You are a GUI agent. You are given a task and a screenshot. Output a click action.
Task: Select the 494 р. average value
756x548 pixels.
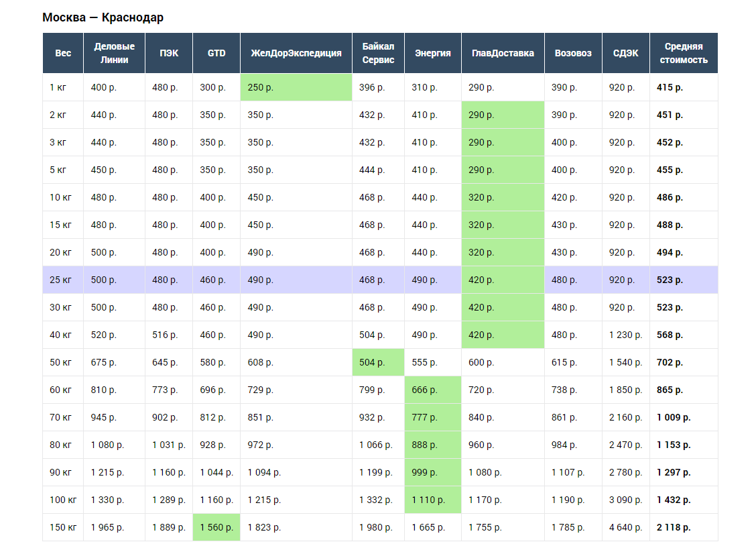point(670,252)
